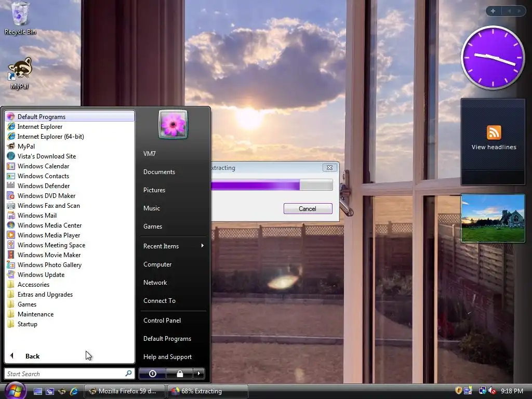532x399 pixels.
Task: Launch Internet Explorer (64-bit)
Action: [x=70, y=137]
